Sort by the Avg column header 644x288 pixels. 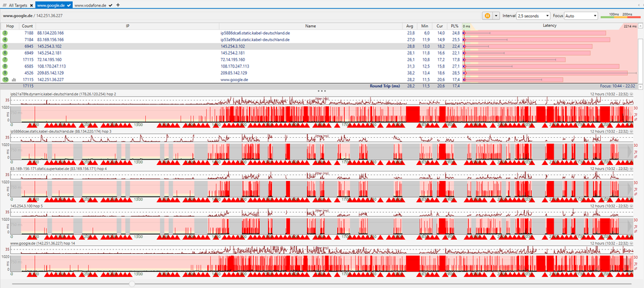tap(410, 26)
